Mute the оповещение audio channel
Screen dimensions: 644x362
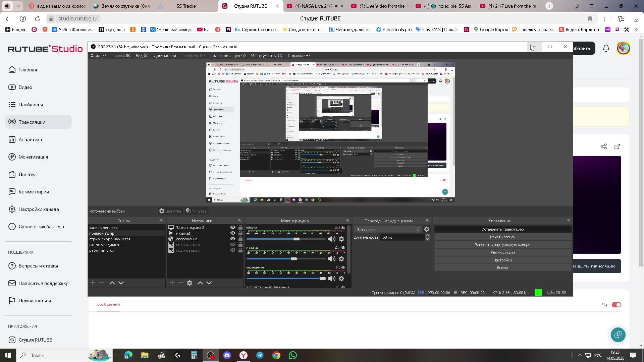[x=331, y=279]
